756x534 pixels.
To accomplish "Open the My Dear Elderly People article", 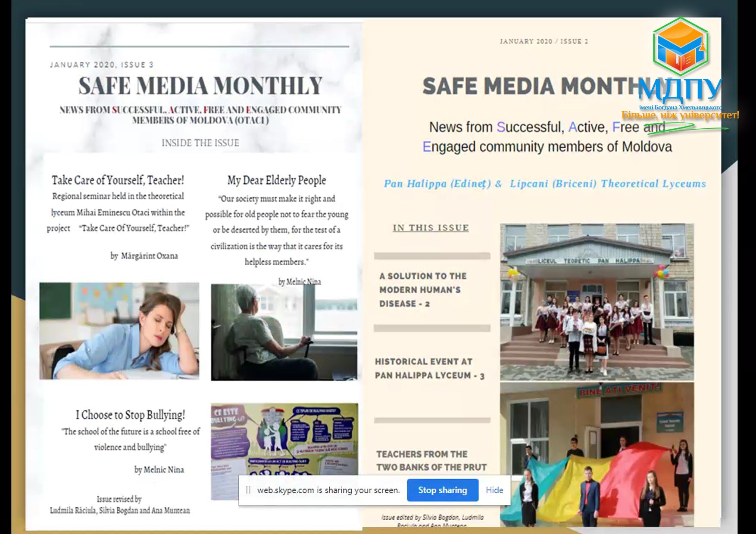I will (276, 180).
